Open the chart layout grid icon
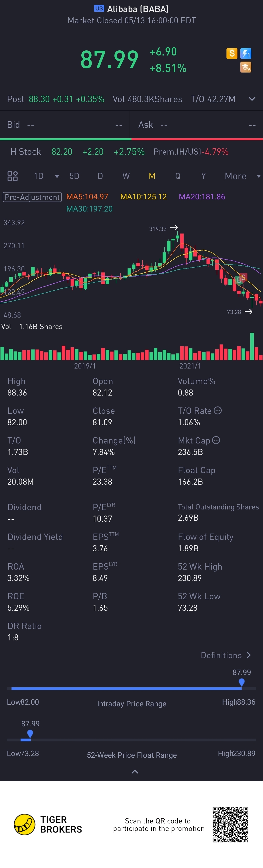Screen dimensions: 263x868 click(12, 176)
